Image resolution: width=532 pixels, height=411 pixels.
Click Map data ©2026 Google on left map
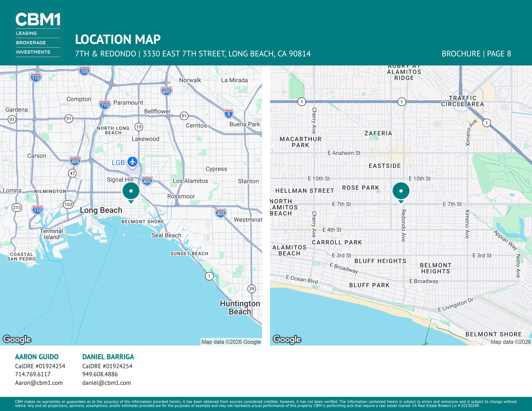tap(231, 342)
